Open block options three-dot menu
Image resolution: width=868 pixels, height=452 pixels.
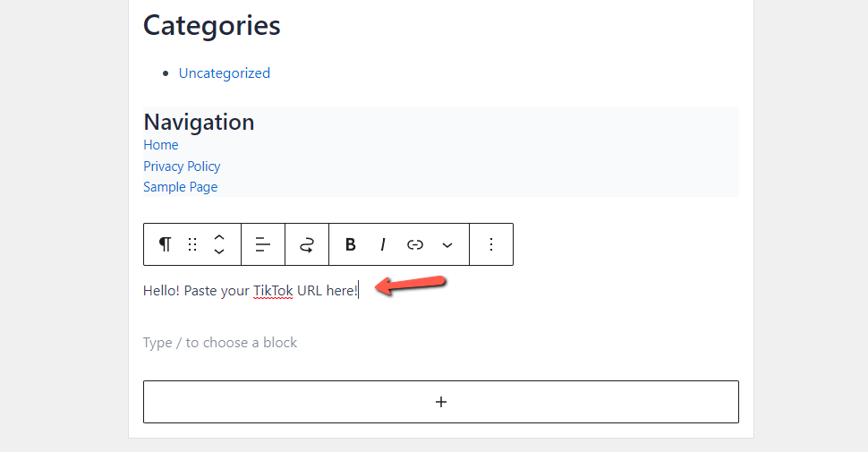[x=491, y=244]
